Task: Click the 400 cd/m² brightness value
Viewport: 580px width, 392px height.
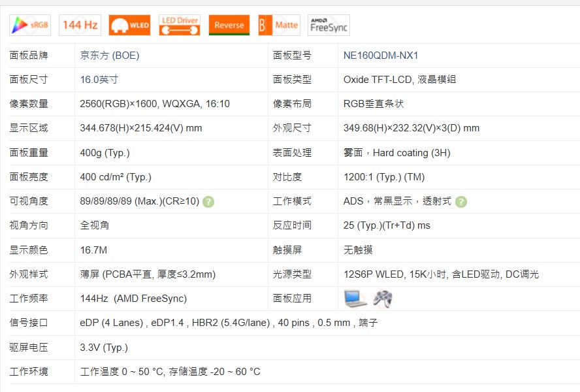Action: (116, 177)
